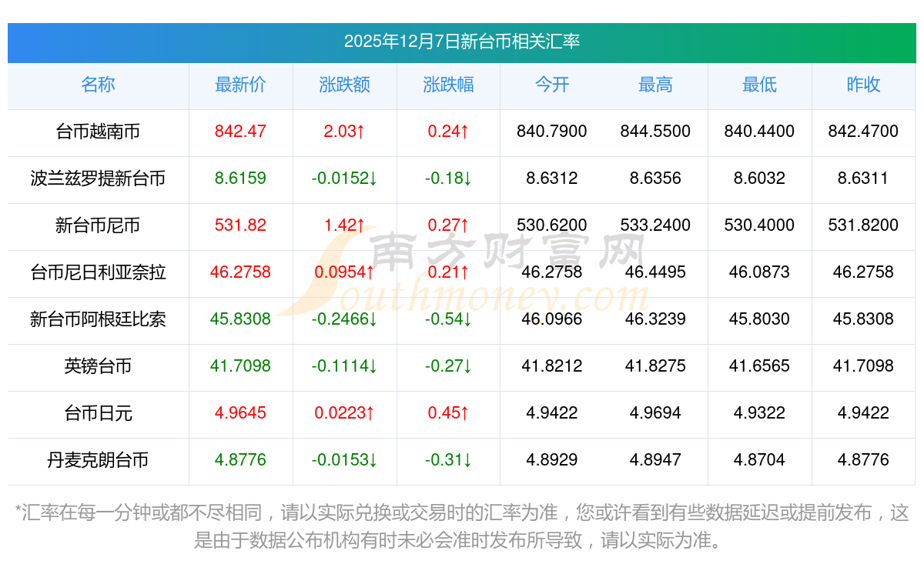Click previous close 842.4700
Image resolution: width=924 pixels, height=564 pixels.
pos(863,132)
